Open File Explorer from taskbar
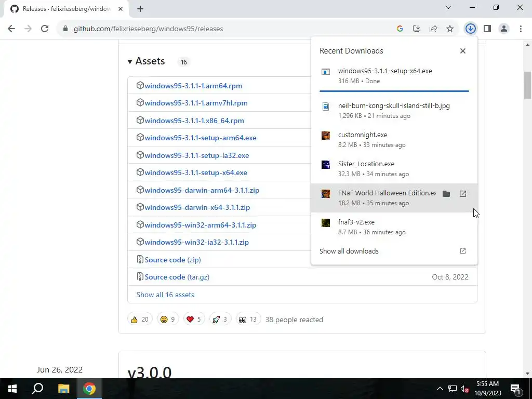The width and height of the screenshot is (532, 399). [x=63, y=389]
